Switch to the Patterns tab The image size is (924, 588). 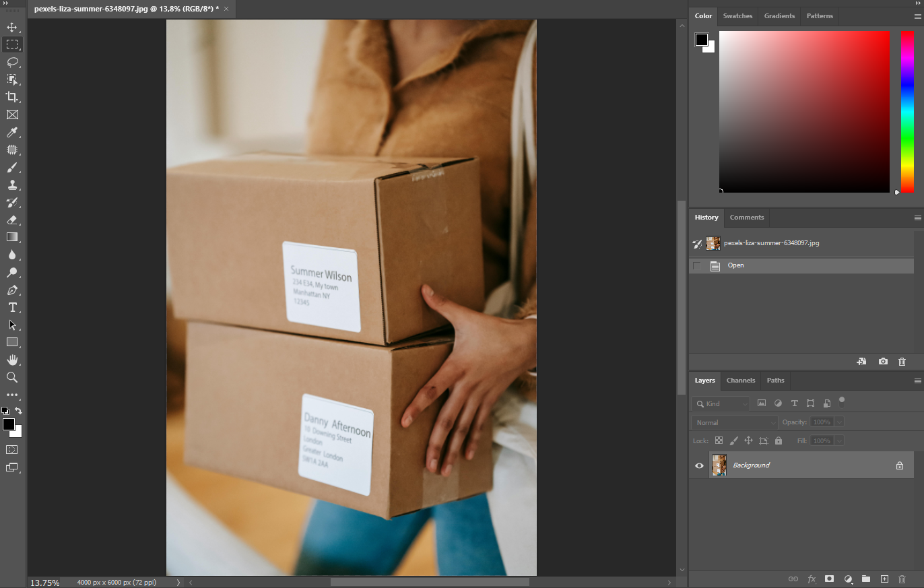click(x=820, y=15)
